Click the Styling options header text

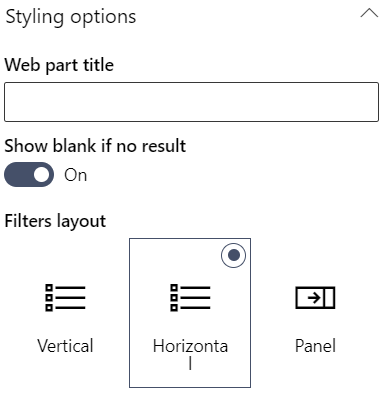[x=71, y=17]
